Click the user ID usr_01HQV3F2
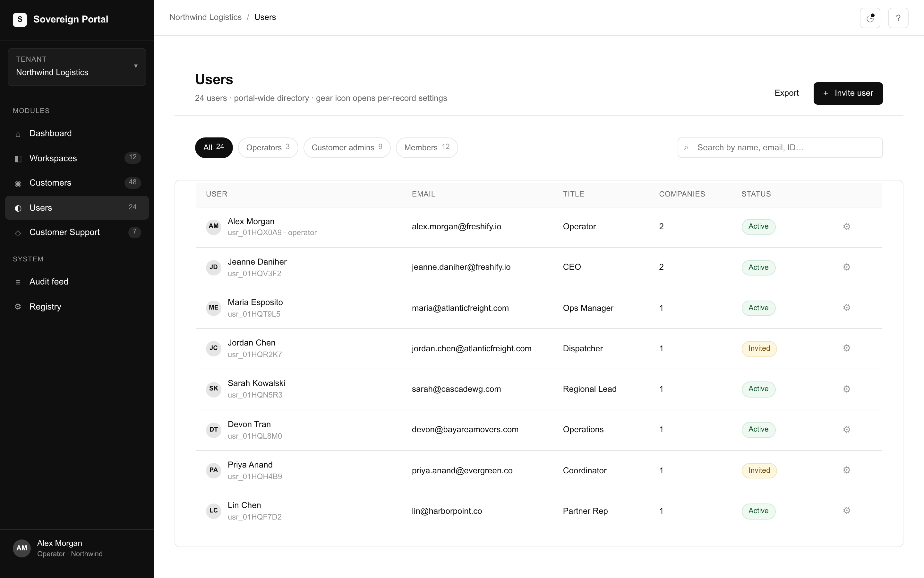This screenshot has width=924, height=578. [x=254, y=273]
